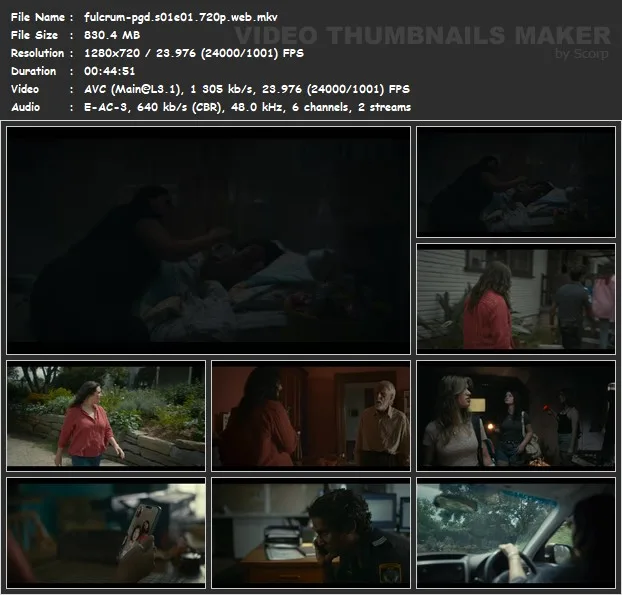
Task: Click the 'File Name' label
Action: point(38,17)
